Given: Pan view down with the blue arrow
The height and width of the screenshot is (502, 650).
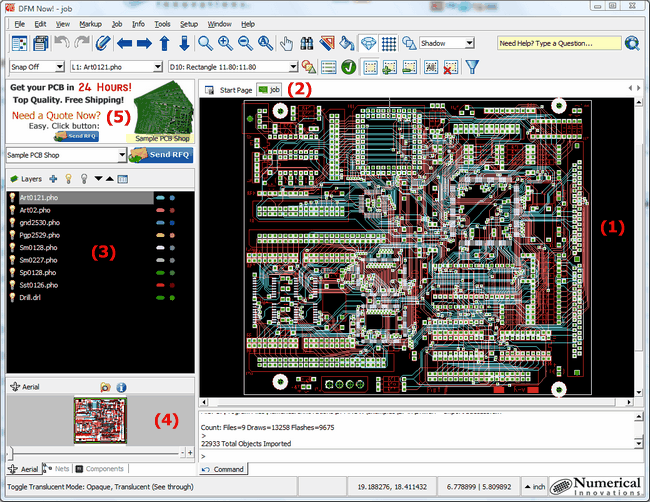Looking at the screenshot, I should click(x=184, y=43).
